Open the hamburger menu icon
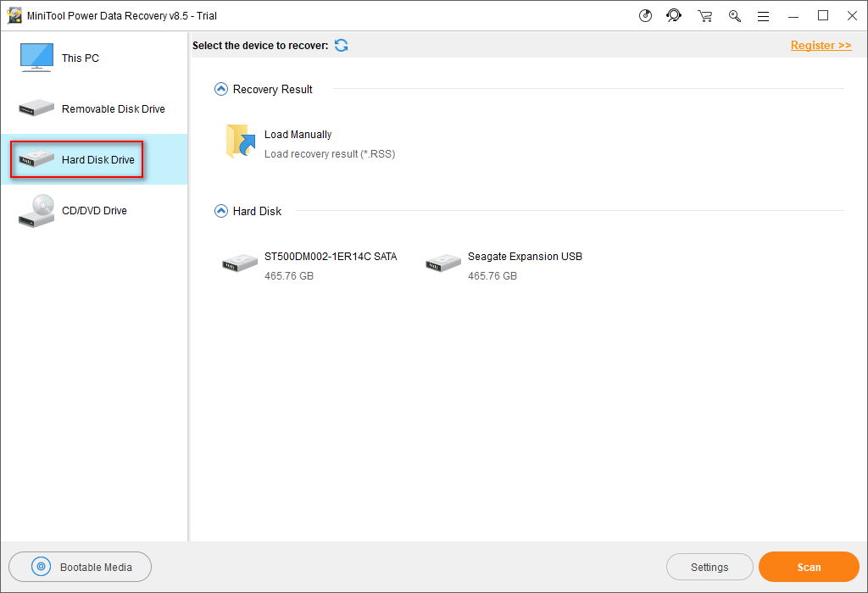The width and height of the screenshot is (868, 593). tap(764, 17)
